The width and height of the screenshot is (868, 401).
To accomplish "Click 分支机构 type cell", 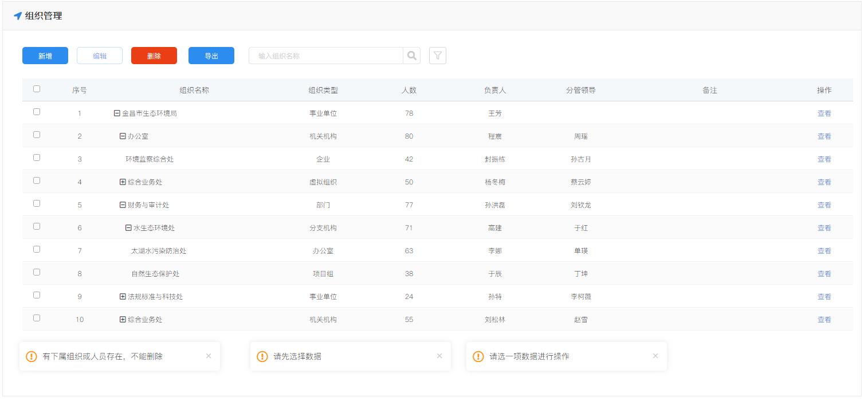I will (323, 228).
